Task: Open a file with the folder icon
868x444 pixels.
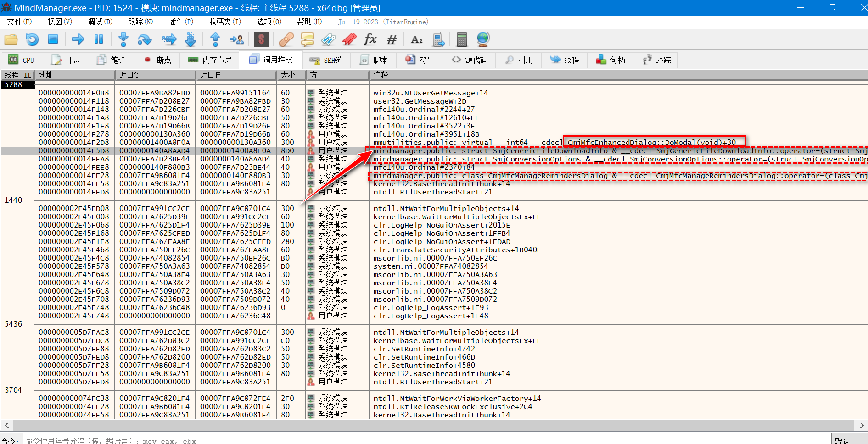Action: point(11,39)
